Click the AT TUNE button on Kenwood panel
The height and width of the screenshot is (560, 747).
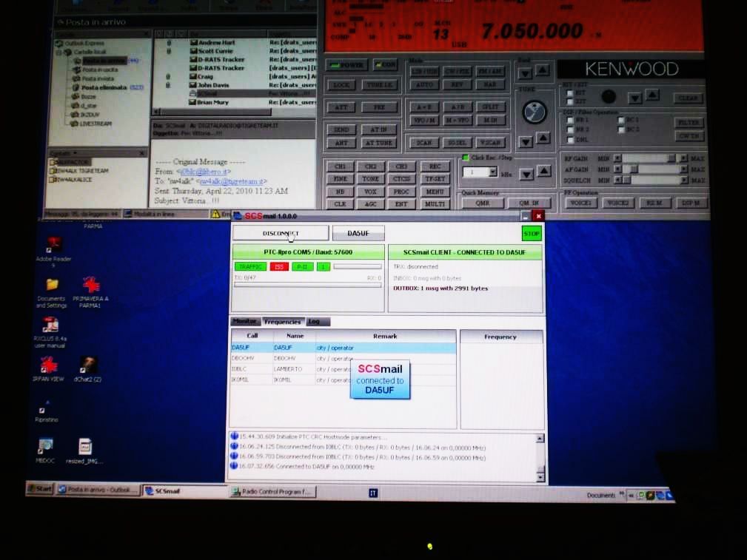click(378, 143)
